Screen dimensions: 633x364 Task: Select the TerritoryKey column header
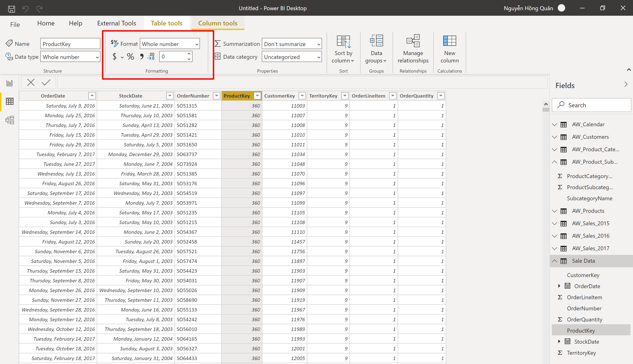coord(323,96)
